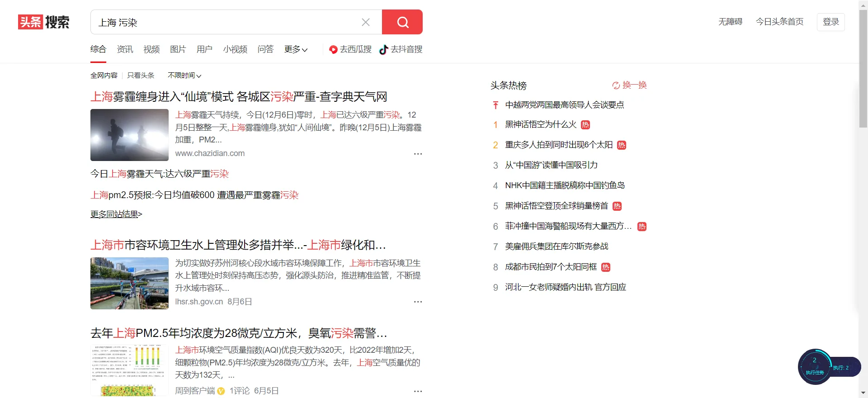
Task: Click the floating 执行任务 task widget
Action: [815, 367]
